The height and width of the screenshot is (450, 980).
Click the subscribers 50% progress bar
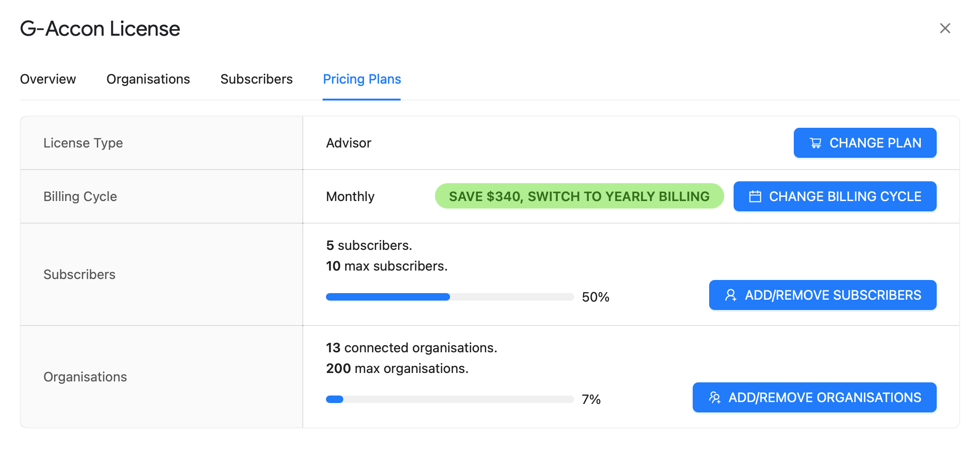tap(450, 297)
